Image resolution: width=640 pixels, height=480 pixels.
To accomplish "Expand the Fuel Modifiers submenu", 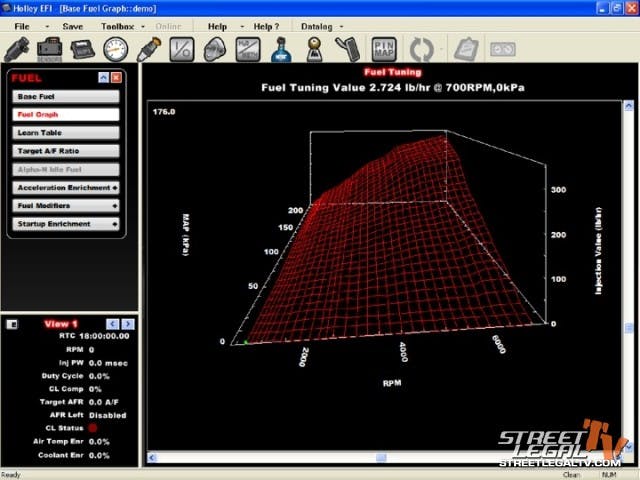I will pos(67,205).
